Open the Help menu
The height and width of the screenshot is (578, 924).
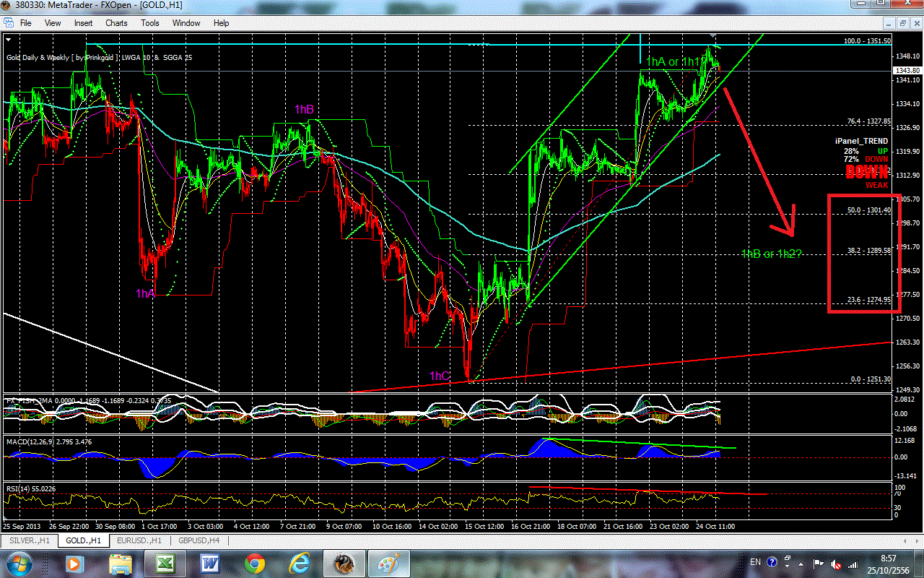click(x=221, y=22)
